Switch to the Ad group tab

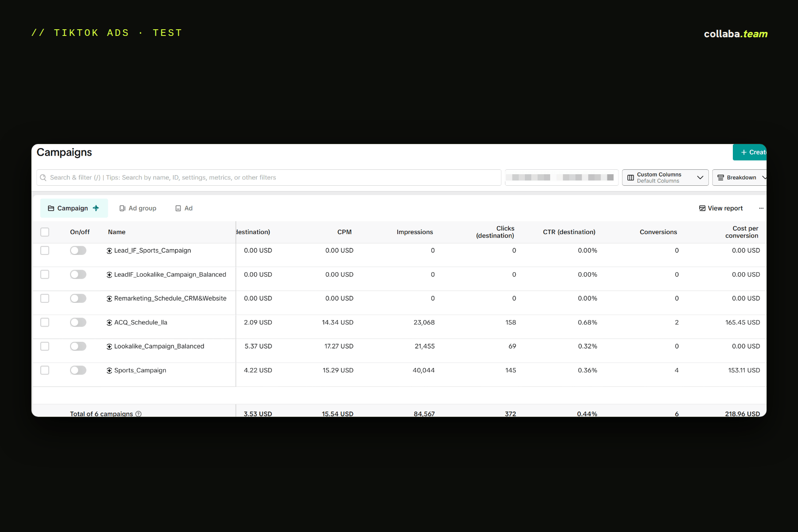pos(138,208)
